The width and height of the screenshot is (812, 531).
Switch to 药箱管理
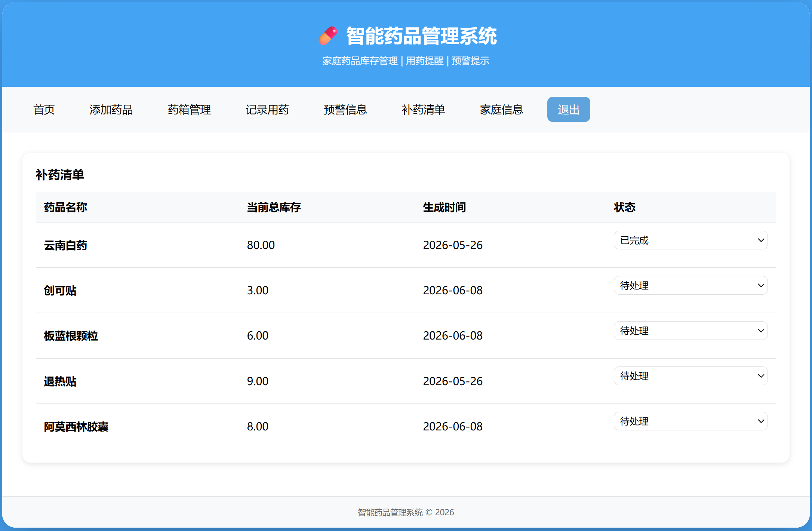189,110
